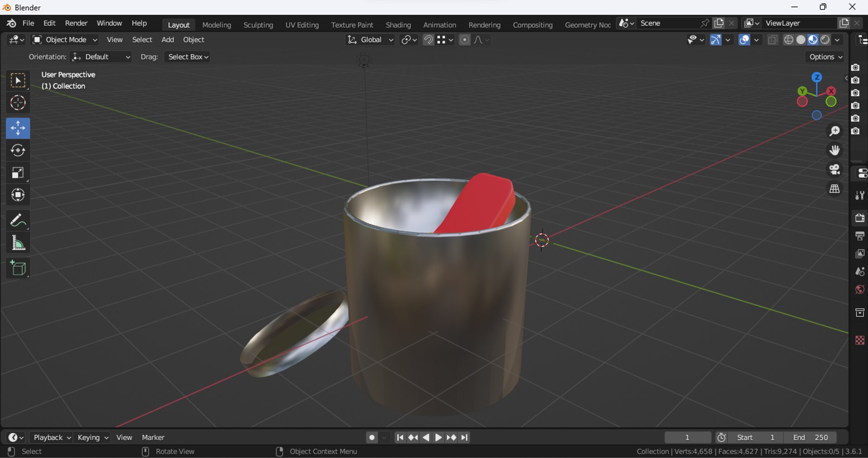
Task: Select the Rotate tool
Action: (x=18, y=151)
